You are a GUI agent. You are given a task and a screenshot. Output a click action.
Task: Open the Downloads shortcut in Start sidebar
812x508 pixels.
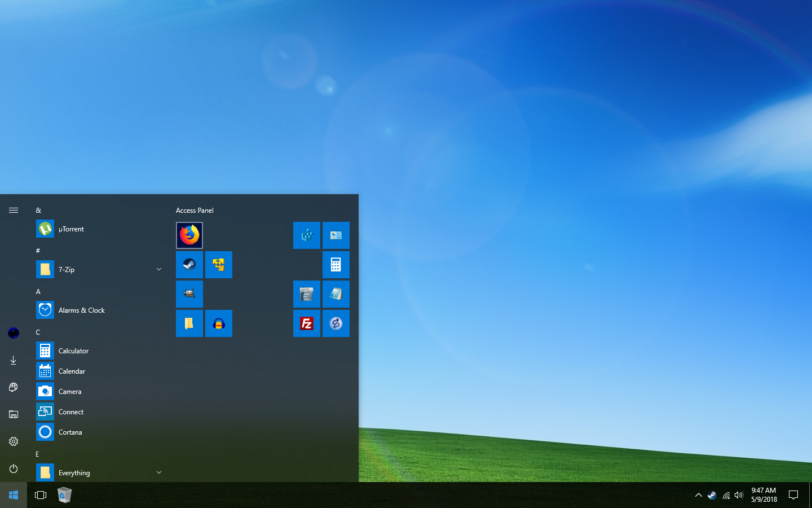coord(14,360)
